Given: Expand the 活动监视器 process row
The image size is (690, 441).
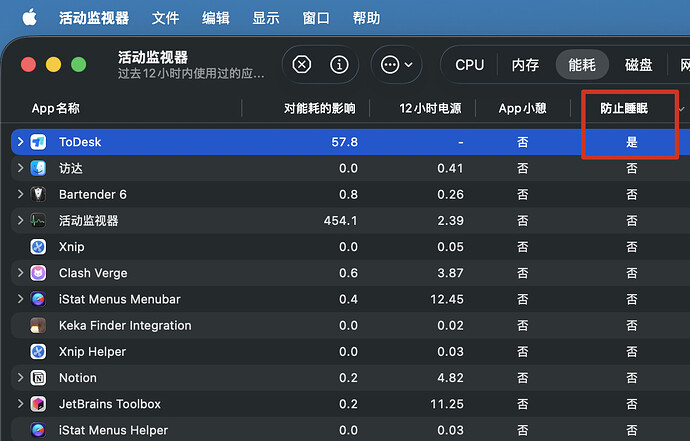Looking at the screenshot, I should pyautogui.click(x=20, y=220).
